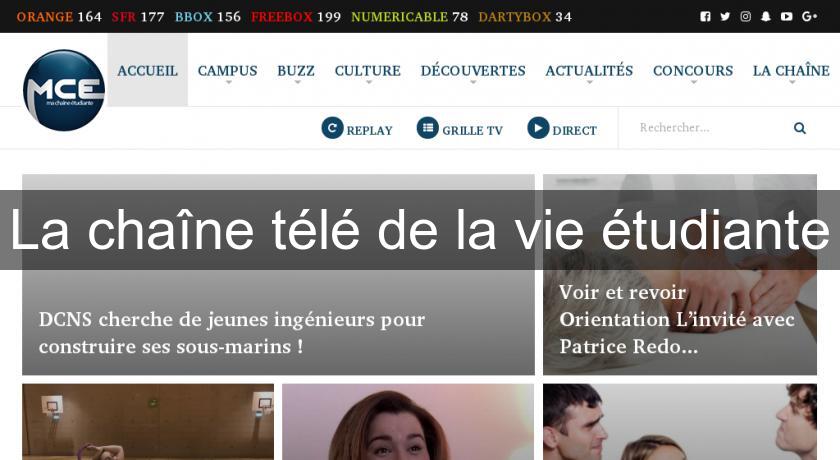
Task: Open the Culture menu item
Action: [368, 71]
